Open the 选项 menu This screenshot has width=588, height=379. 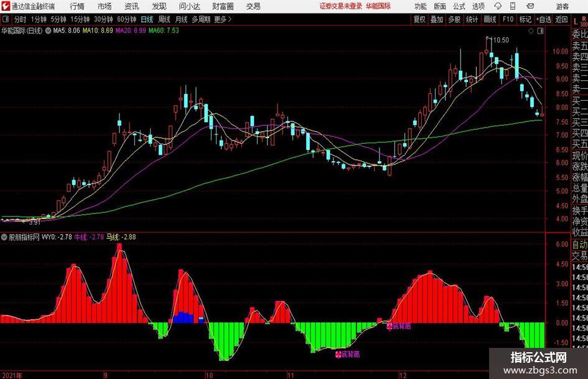478,6
